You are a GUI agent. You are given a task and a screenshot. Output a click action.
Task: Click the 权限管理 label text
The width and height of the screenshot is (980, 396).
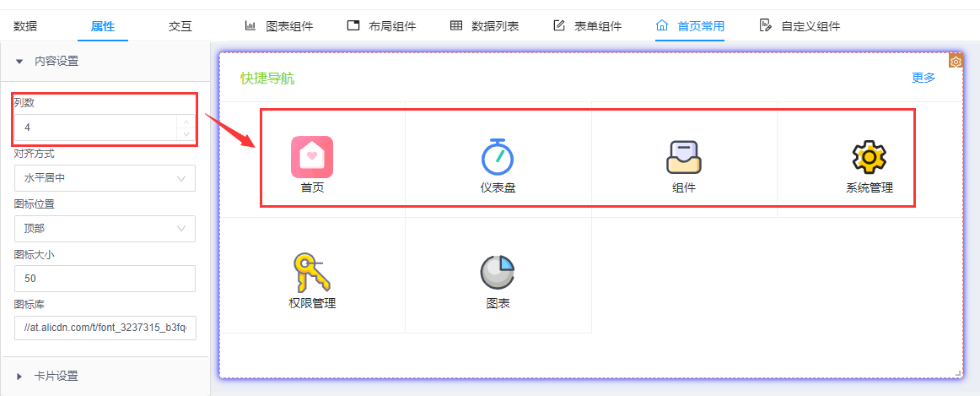pyautogui.click(x=312, y=303)
